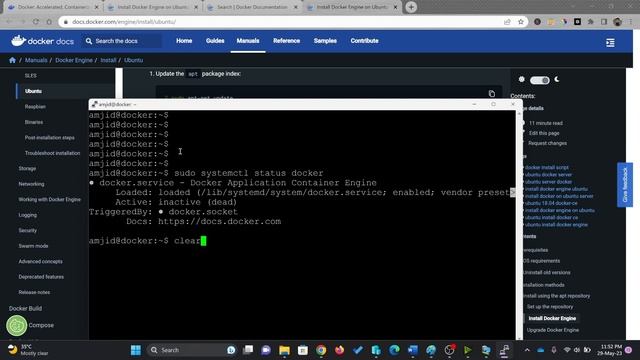Click the green Compose circle icon
640x360 pixels.
pos(16,325)
